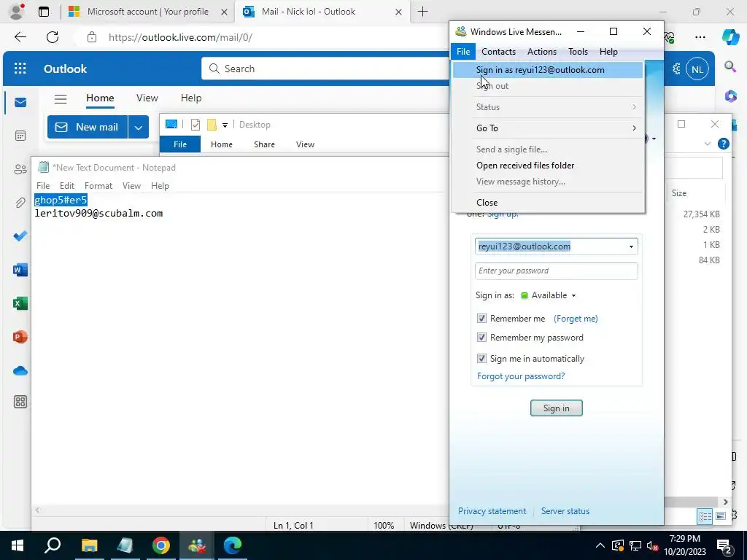The image size is (747, 560).
Task: Open Files attachments icon in Outlook sidebar
Action: (20, 203)
